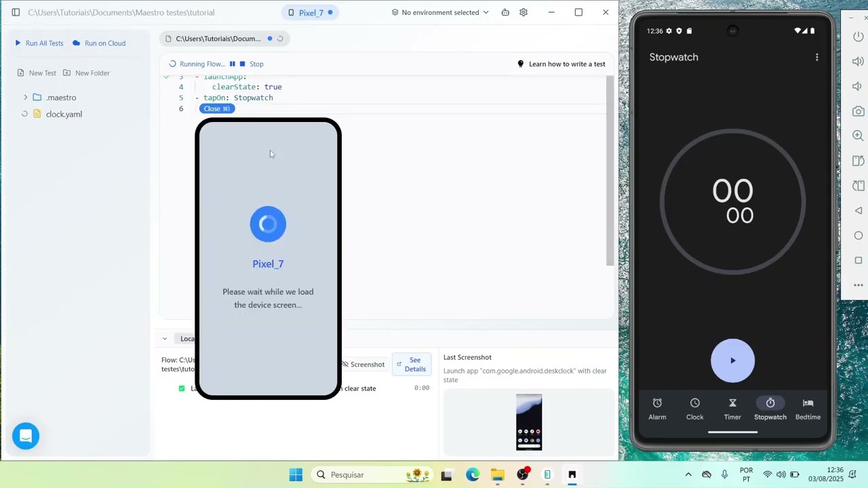Open File Explorer from taskbar
The width and height of the screenshot is (868, 488).
(498, 475)
